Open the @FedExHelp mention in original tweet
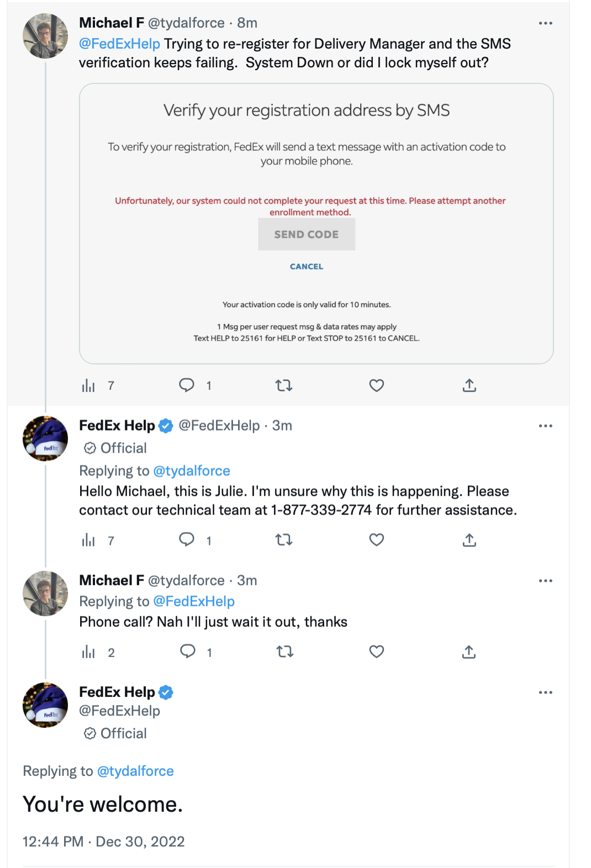Viewport: 591px width, 868px height. pos(119,44)
